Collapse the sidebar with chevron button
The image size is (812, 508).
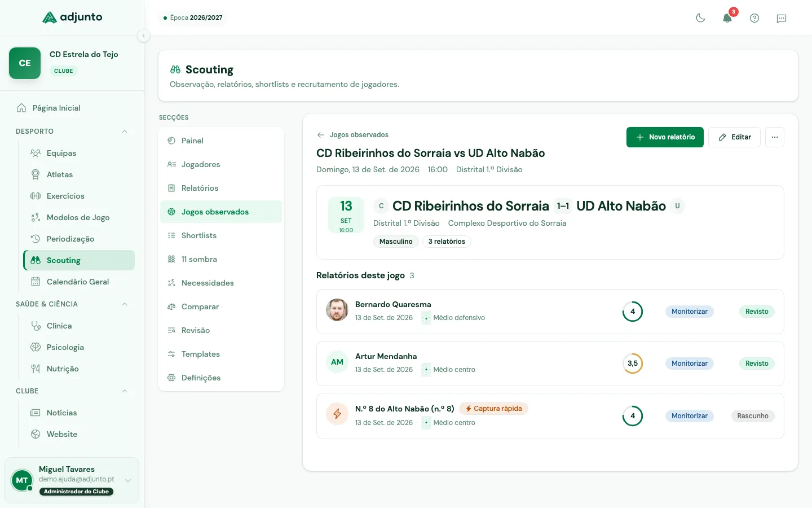pyautogui.click(x=144, y=36)
